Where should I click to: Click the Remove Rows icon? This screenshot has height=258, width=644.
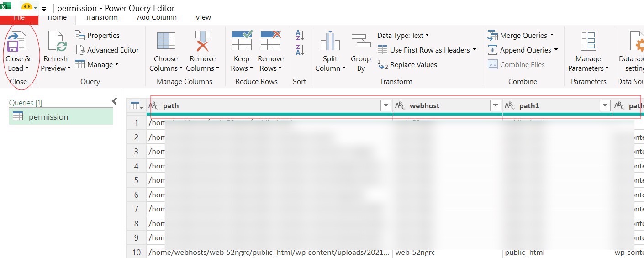coord(270,42)
